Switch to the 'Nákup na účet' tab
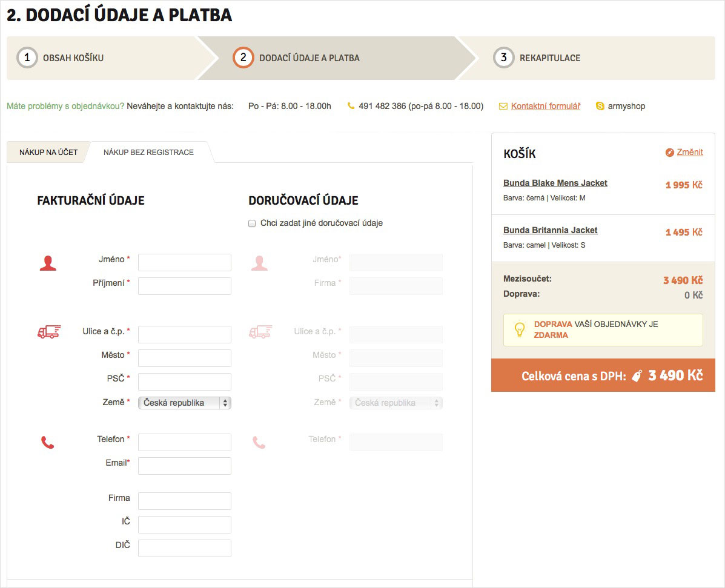 (x=48, y=153)
